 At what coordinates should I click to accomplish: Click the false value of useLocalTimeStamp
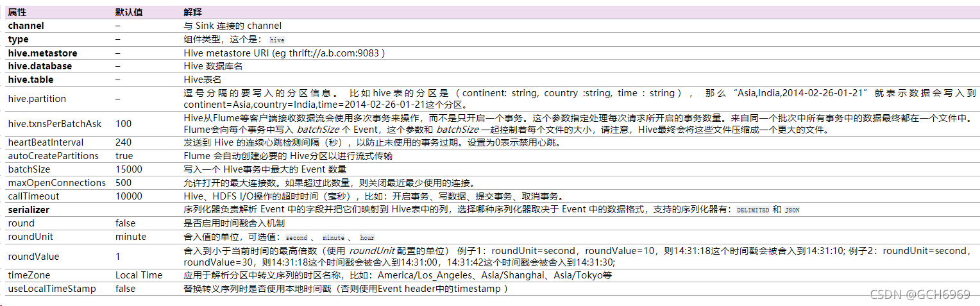[126, 289]
